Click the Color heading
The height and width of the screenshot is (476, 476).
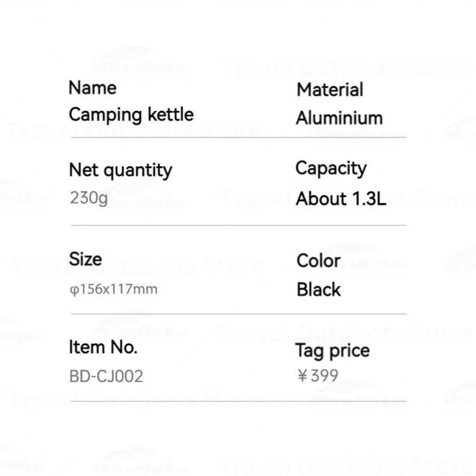pyautogui.click(x=318, y=260)
